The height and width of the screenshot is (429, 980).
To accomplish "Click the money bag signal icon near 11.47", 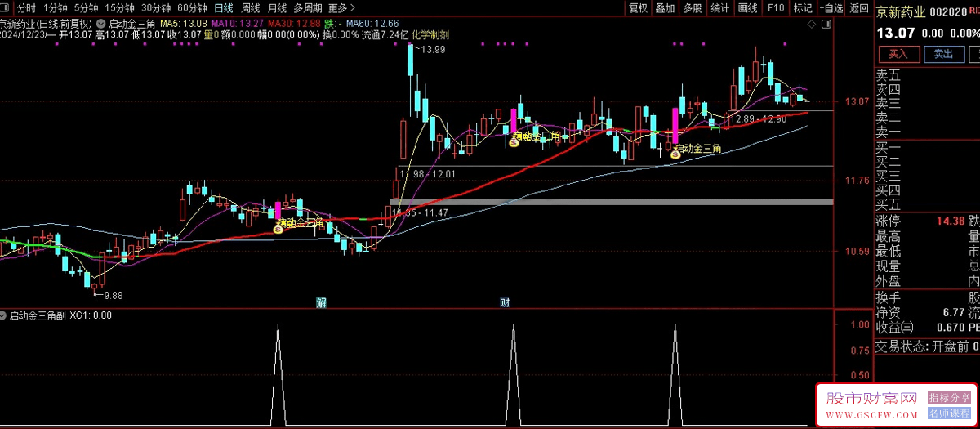I will [x=278, y=230].
